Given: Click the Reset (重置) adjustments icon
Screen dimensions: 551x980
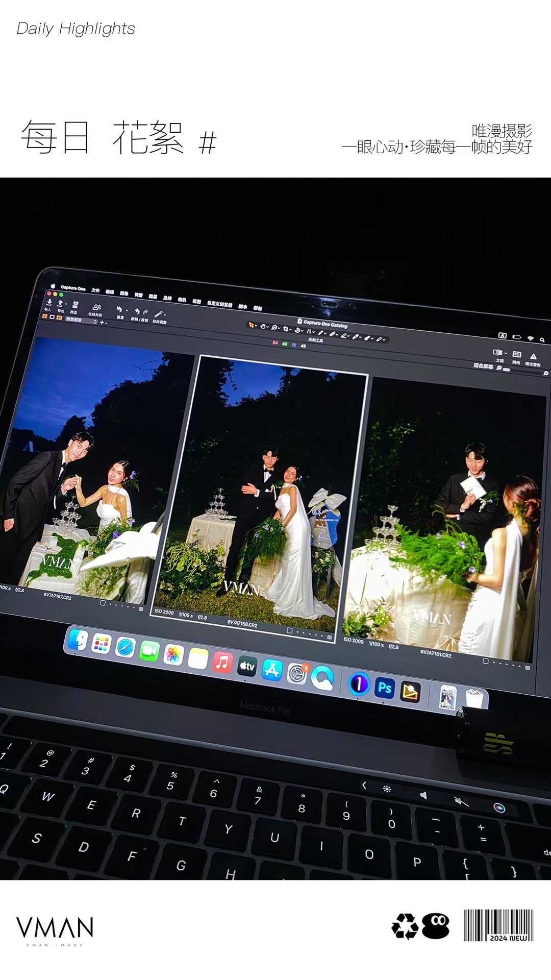Looking at the screenshot, I should pyautogui.click(x=119, y=309).
